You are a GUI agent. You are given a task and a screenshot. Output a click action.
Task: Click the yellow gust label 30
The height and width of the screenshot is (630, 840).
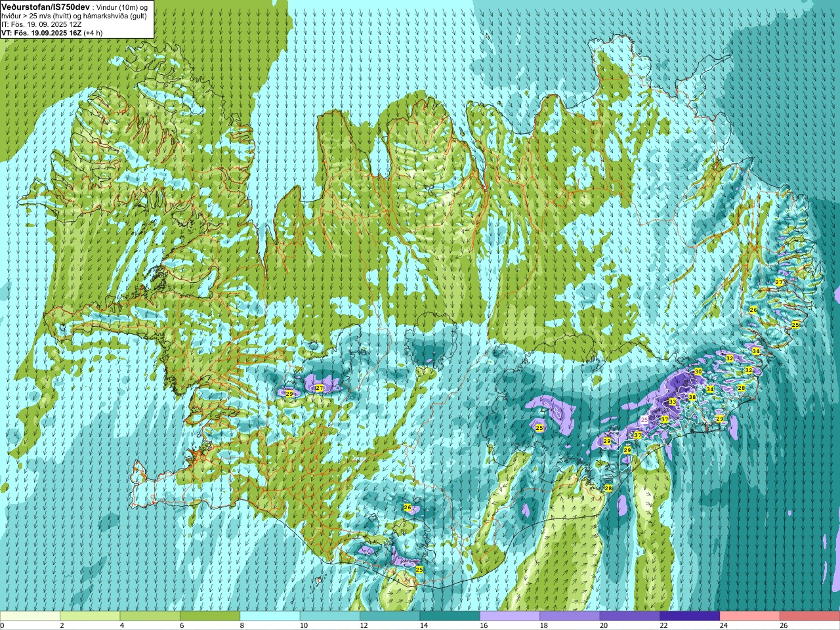698,371
